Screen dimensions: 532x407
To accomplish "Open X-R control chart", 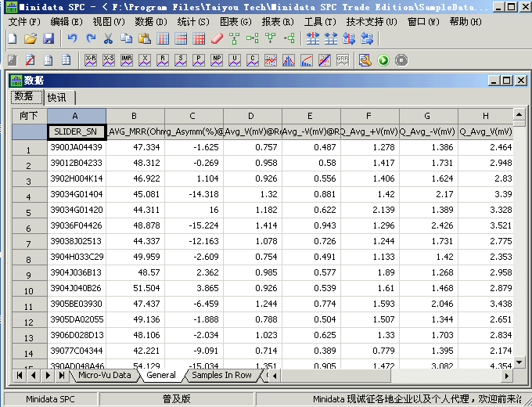I will pyautogui.click(x=91, y=60).
